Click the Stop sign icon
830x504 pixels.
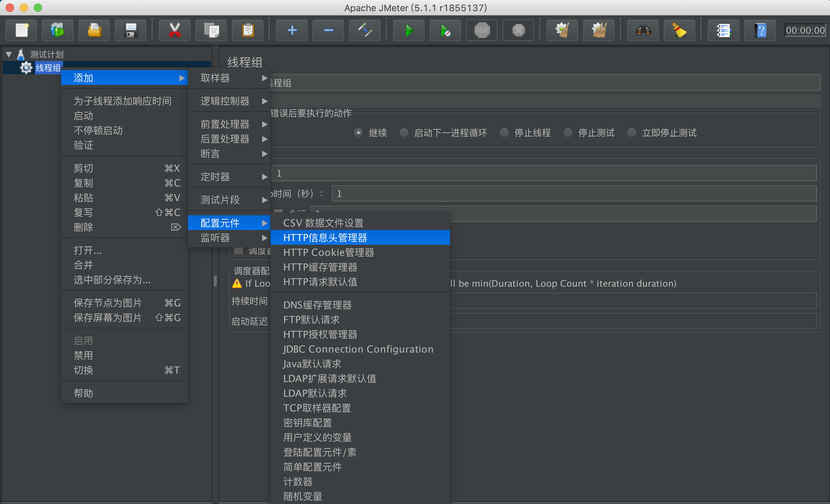(x=482, y=30)
